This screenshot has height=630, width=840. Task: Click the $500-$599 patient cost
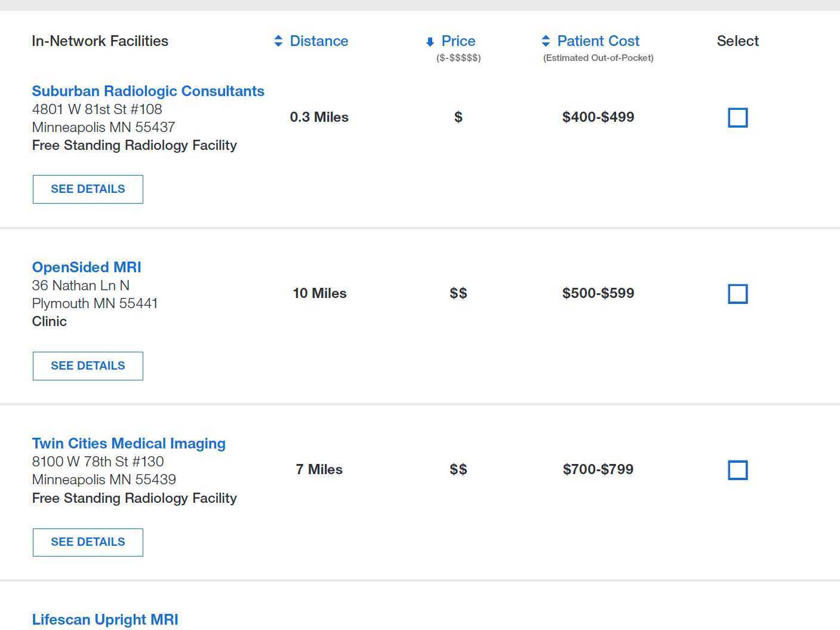(x=598, y=293)
